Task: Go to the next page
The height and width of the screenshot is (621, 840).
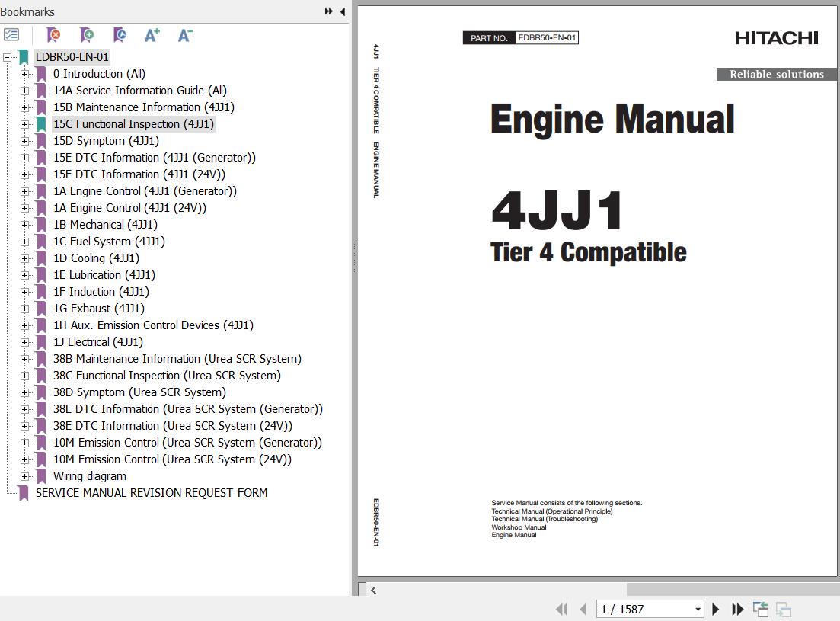Action: tap(715, 610)
